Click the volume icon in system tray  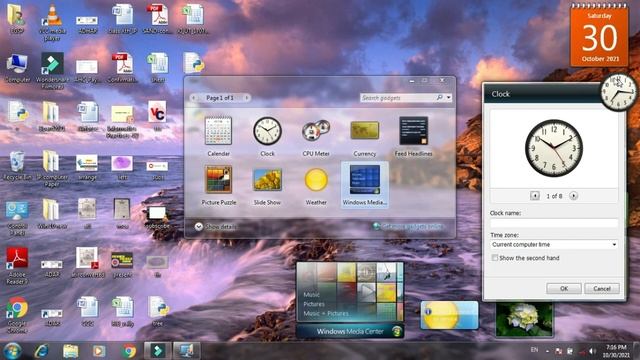point(592,351)
